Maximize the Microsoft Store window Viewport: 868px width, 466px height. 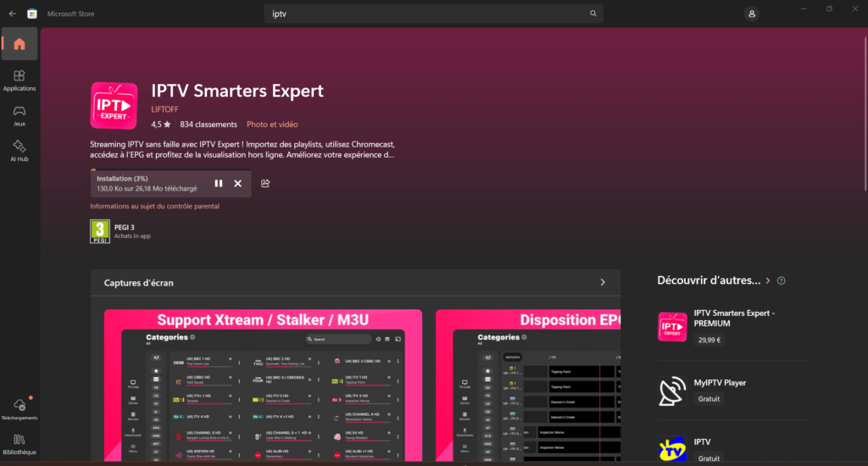click(829, 8)
